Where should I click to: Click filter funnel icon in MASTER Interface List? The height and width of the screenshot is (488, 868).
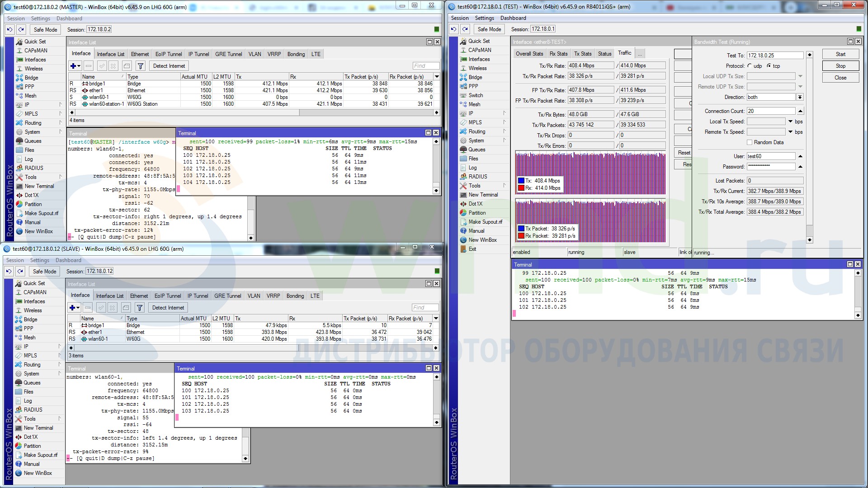click(x=141, y=66)
